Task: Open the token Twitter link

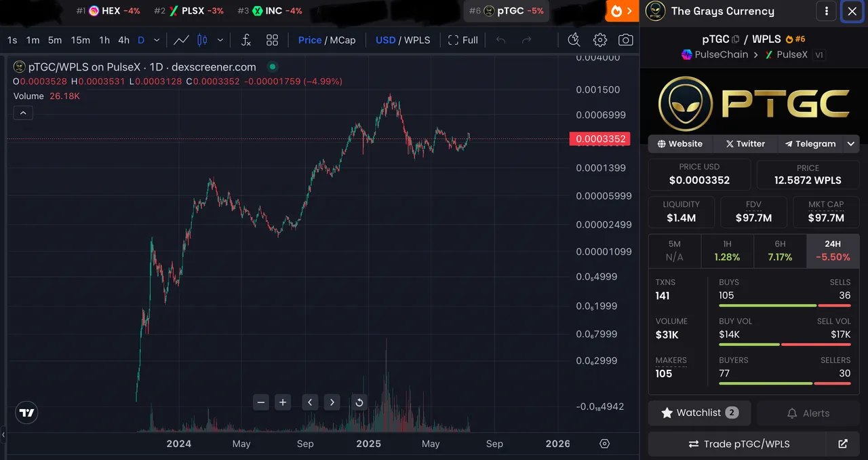Action: (745, 144)
